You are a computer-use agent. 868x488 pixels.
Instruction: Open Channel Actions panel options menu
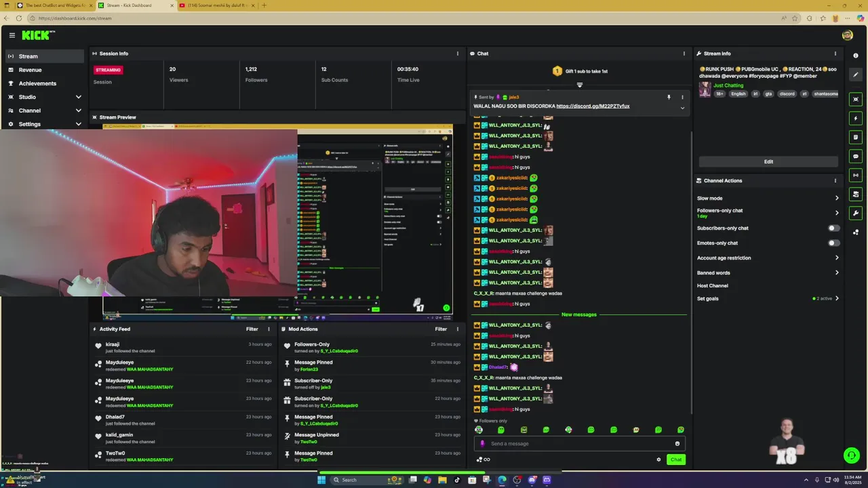coord(835,181)
